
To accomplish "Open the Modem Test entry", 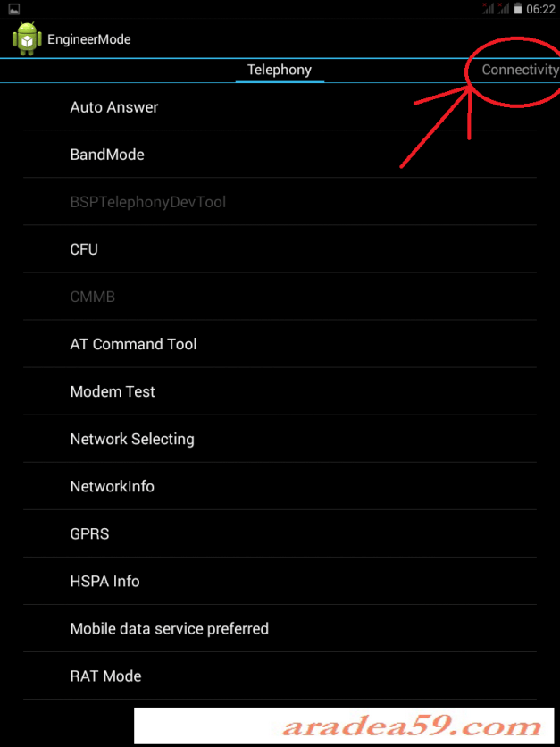I will (113, 390).
